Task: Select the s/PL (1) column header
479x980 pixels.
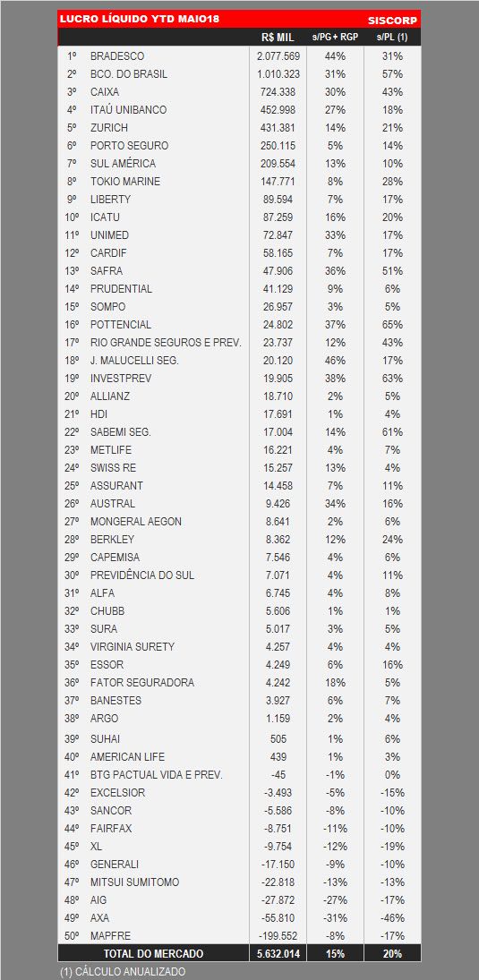Action: 392,38
